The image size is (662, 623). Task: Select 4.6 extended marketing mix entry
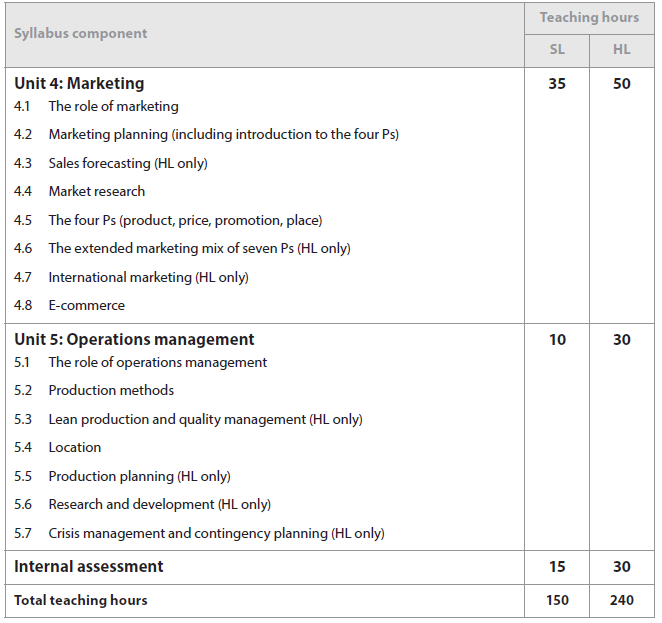199,248
